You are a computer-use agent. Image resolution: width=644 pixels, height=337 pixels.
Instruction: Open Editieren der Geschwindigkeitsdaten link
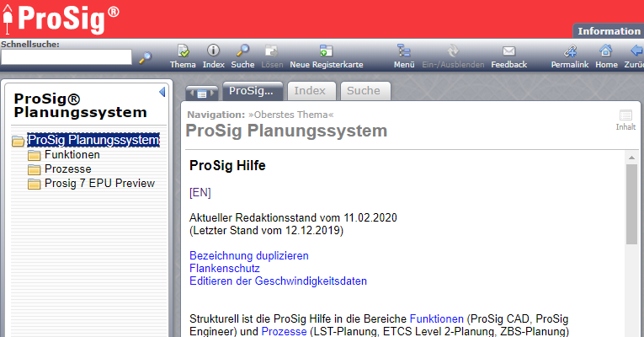pyautogui.click(x=278, y=281)
